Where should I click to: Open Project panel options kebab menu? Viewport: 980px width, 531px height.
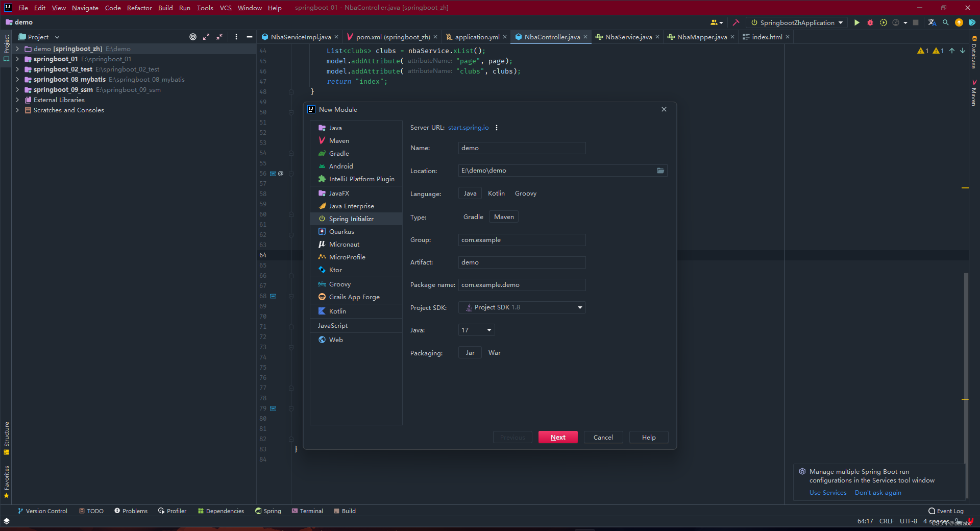236,37
